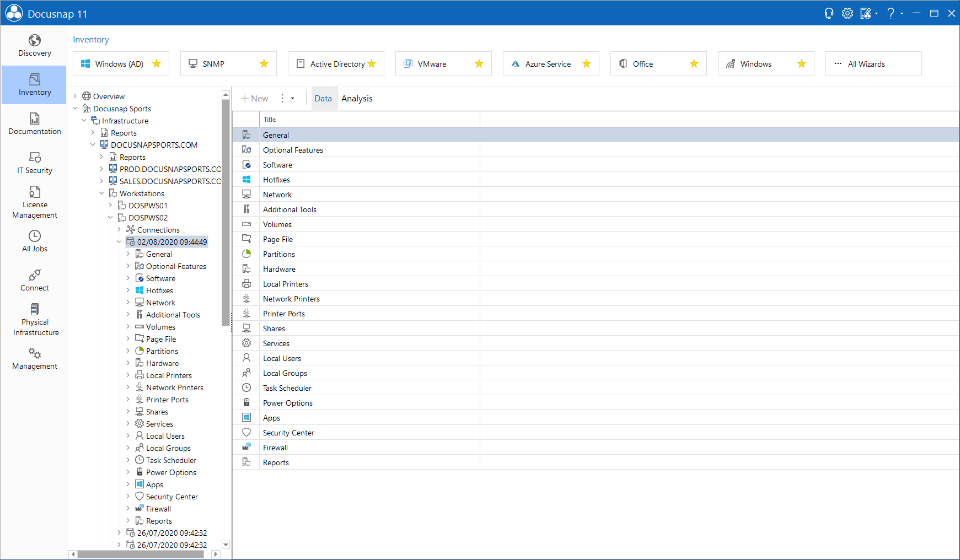Collapse the 02/08/2020 09:44:49 scan node
This screenshot has height=560, width=960.
pos(119,242)
